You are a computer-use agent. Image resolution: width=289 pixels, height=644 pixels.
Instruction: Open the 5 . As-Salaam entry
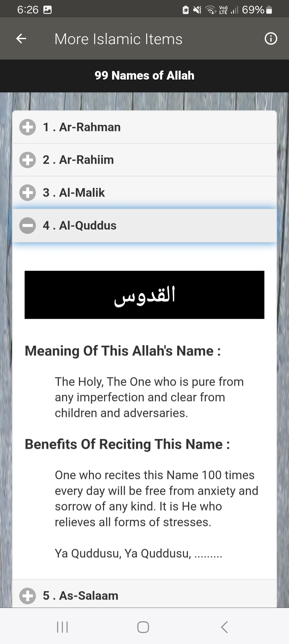pos(80,596)
